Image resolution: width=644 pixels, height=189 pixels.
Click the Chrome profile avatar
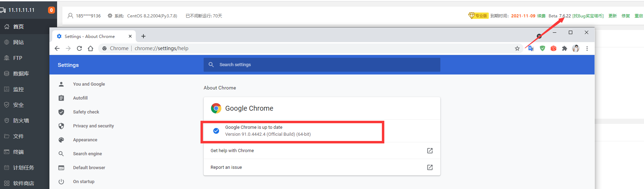click(576, 48)
